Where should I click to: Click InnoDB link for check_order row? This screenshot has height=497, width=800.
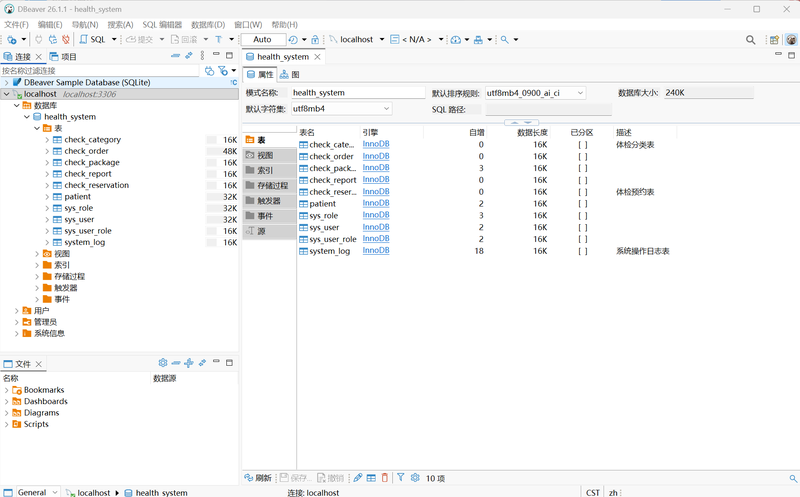(x=376, y=156)
